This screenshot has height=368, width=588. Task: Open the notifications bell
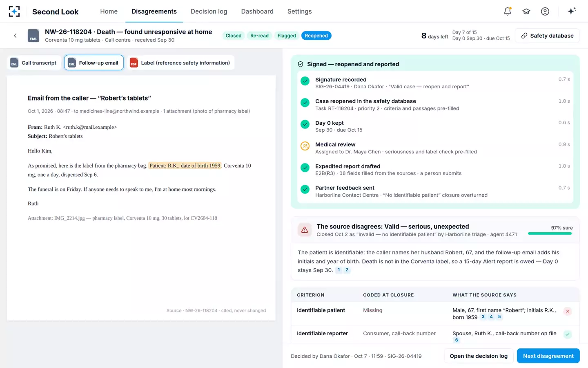coord(508,11)
